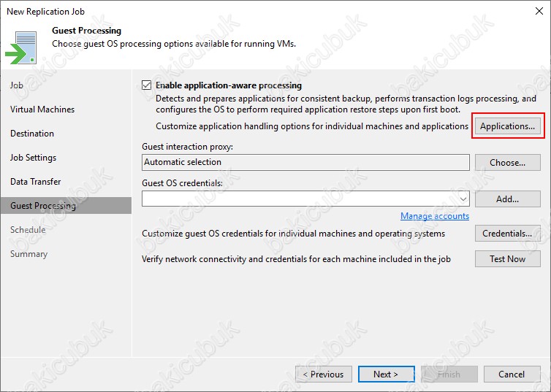Click the Guest Processing wizard header icon
This screenshot has height=392, width=551.
click(21, 47)
